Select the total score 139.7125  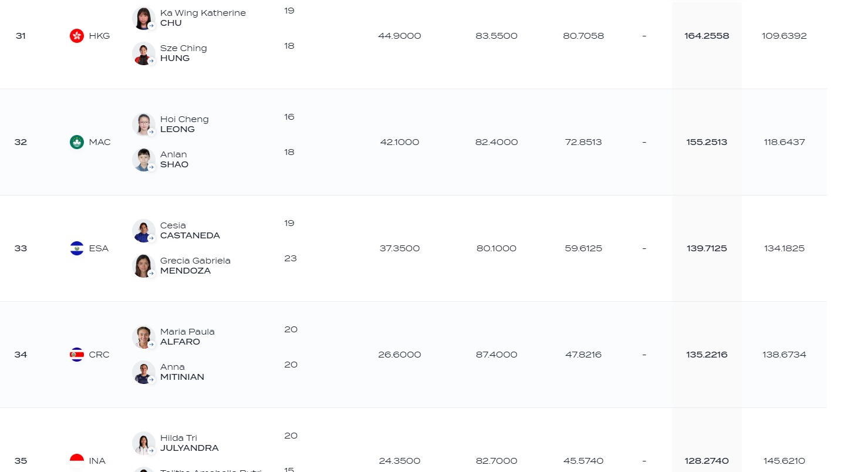pyautogui.click(x=707, y=248)
